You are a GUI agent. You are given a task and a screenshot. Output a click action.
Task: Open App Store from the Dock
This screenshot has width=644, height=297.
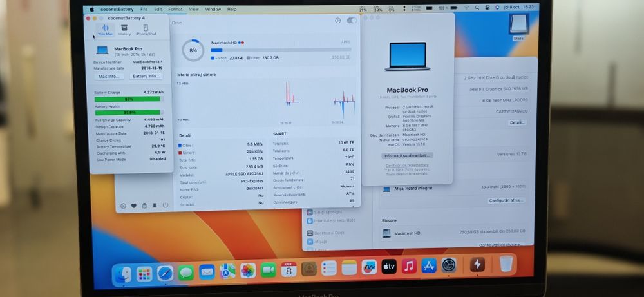pyautogui.click(x=429, y=265)
